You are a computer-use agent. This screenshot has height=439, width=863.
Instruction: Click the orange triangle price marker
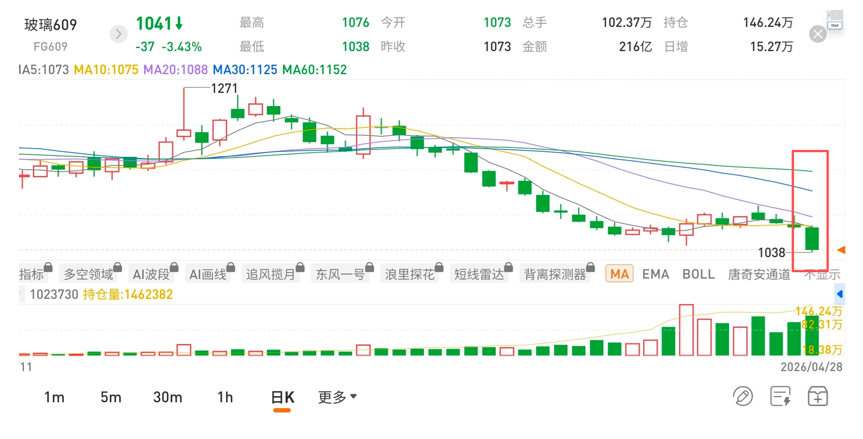click(x=842, y=249)
